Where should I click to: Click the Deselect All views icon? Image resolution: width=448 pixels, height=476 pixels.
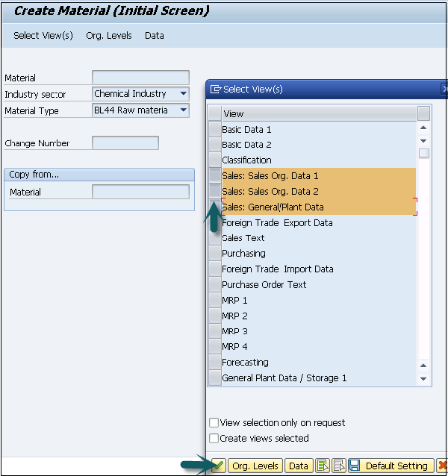[x=338, y=466]
